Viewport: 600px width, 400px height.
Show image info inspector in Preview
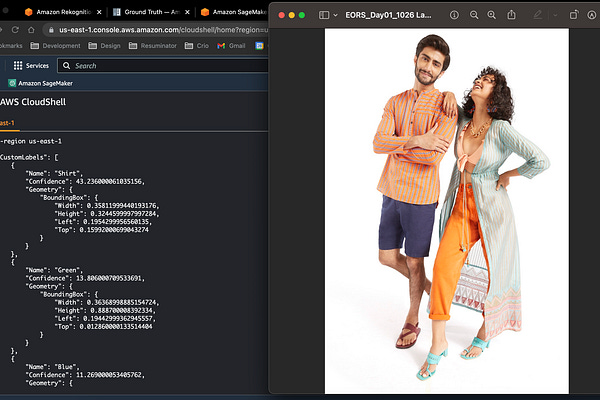click(454, 15)
